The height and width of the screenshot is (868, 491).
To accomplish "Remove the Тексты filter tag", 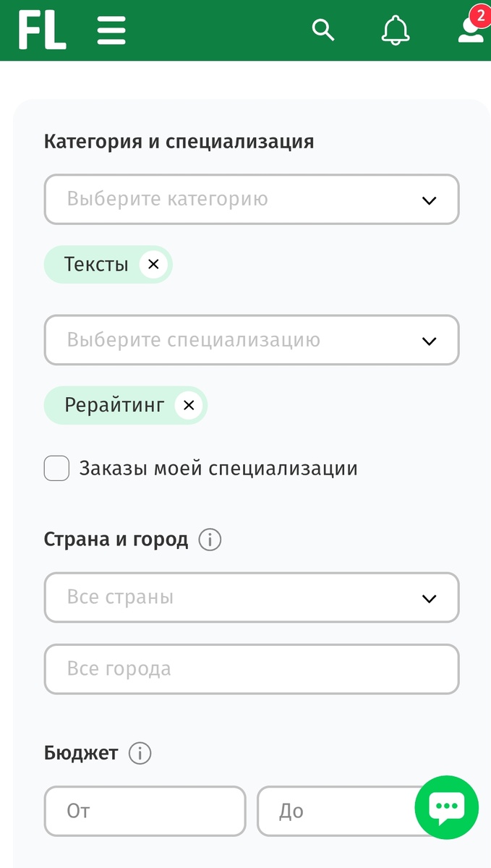I will 153,264.
